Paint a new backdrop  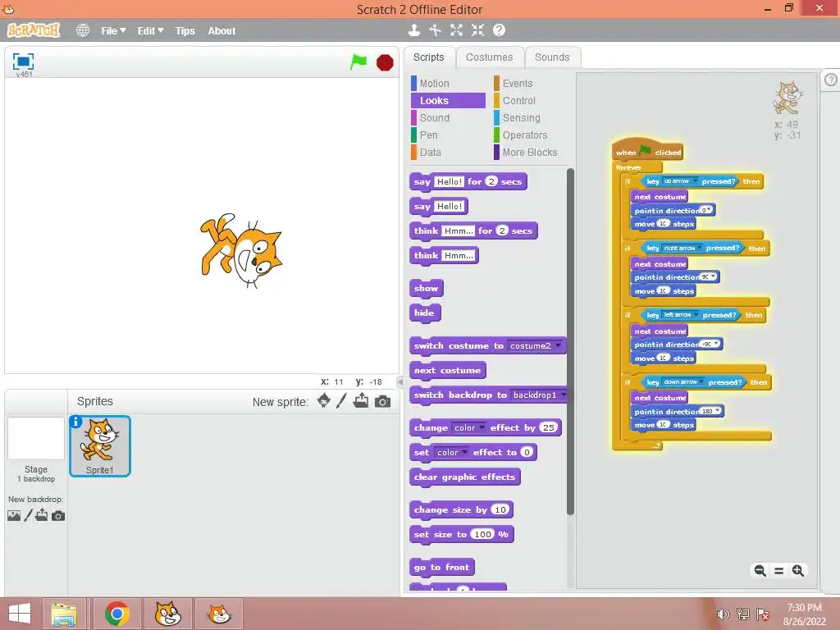(28, 515)
